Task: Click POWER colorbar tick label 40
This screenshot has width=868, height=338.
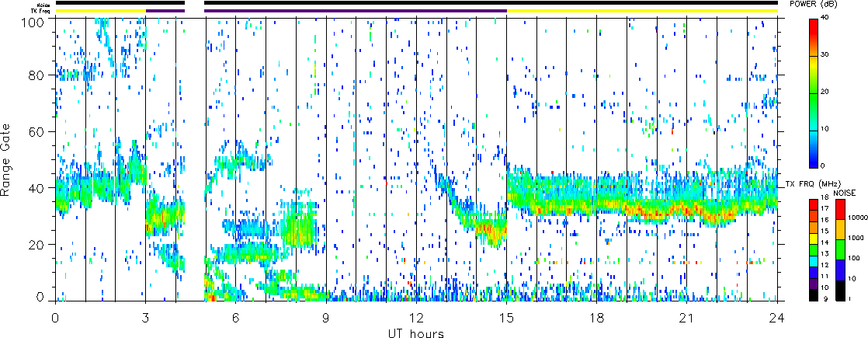Action: coord(825,19)
